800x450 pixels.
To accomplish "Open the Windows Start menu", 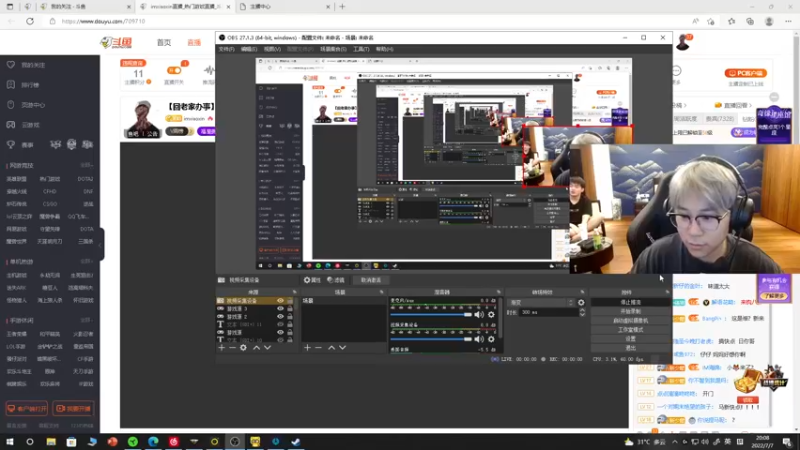I will 10,441.
